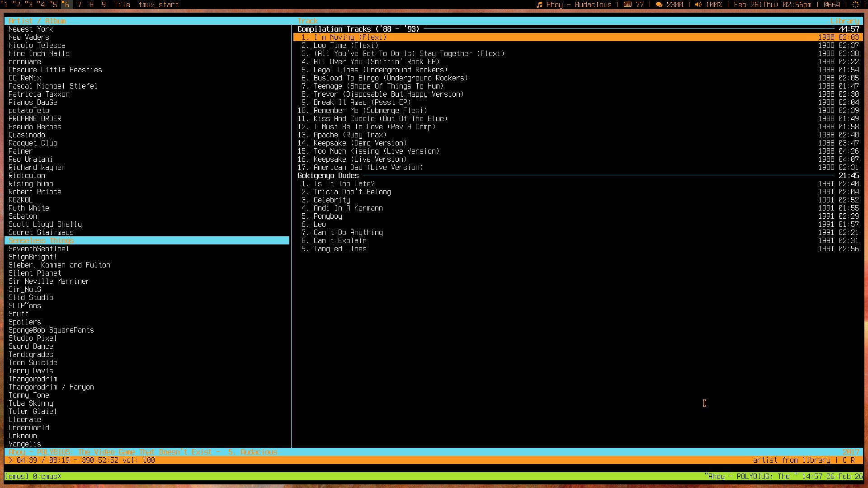Switch to workspace 1 in top bar
Image resolution: width=868 pixels, height=488 pixels.
5,5
